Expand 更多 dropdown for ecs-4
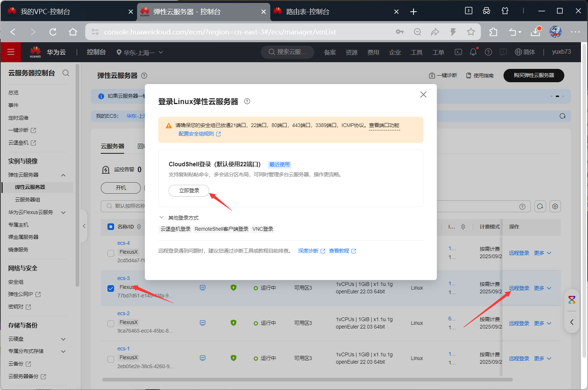 pyautogui.click(x=542, y=253)
